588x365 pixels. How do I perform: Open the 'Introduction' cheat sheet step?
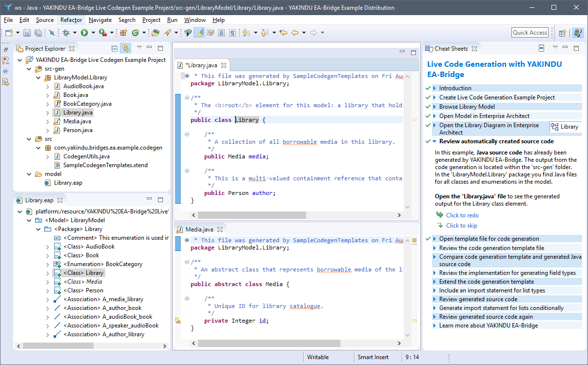point(455,88)
